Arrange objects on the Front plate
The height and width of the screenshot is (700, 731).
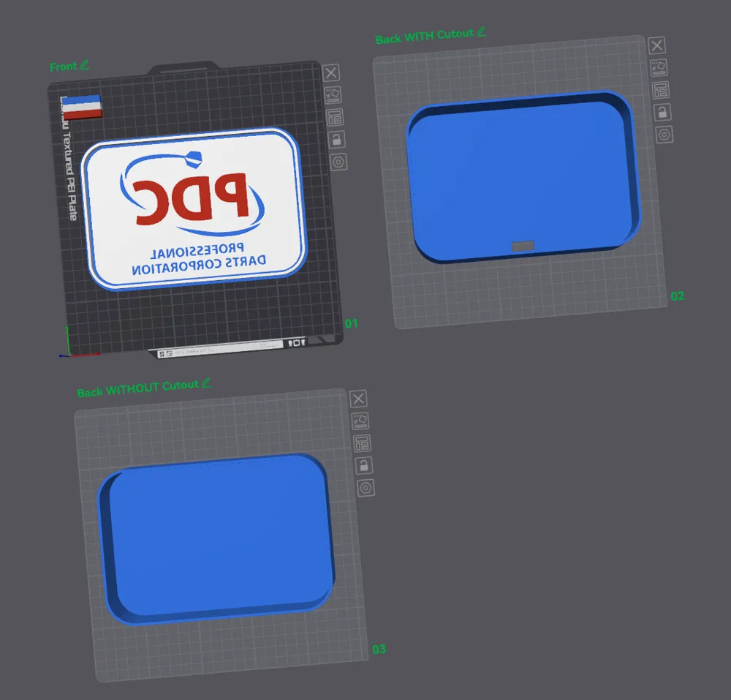click(335, 117)
